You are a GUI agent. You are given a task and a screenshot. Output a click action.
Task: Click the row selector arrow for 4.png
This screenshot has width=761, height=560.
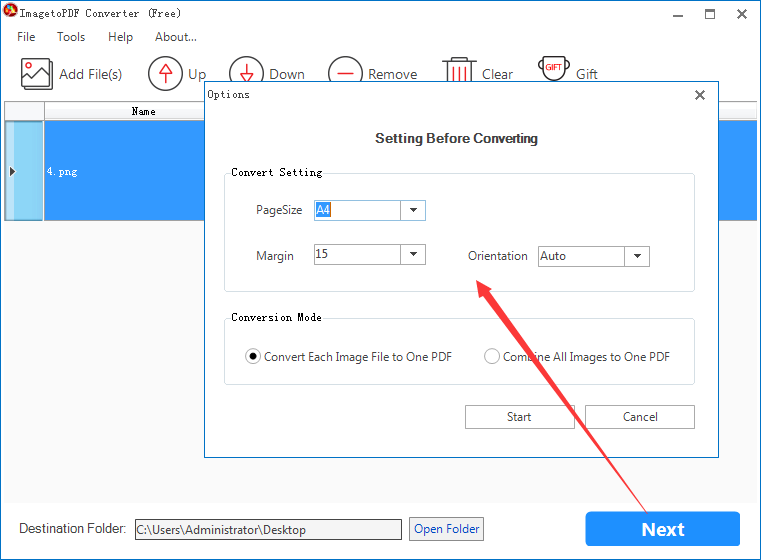pyautogui.click(x=13, y=171)
